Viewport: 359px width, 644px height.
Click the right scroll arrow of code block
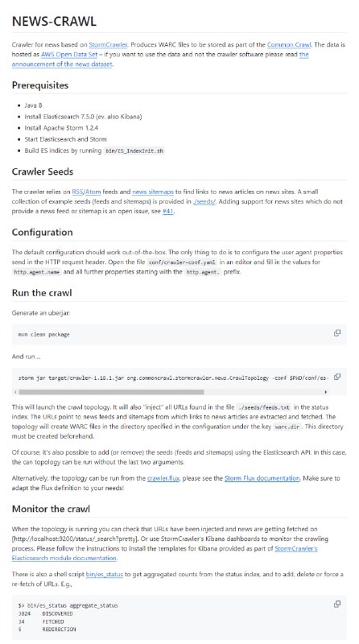326,392
